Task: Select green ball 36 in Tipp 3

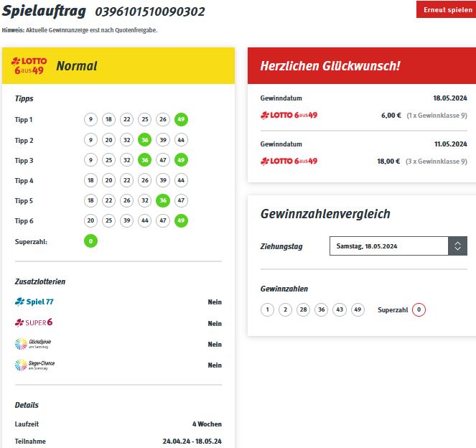Action: coord(145,160)
